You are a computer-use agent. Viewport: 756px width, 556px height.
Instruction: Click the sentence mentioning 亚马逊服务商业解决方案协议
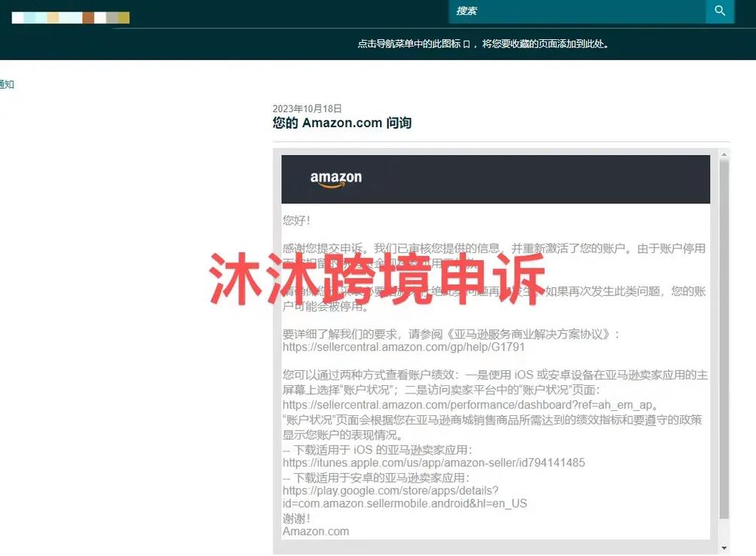point(451,334)
